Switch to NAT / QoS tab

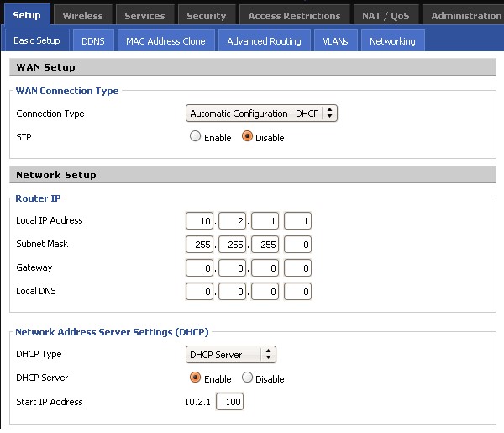pyautogui.click(x=386, y=16)
